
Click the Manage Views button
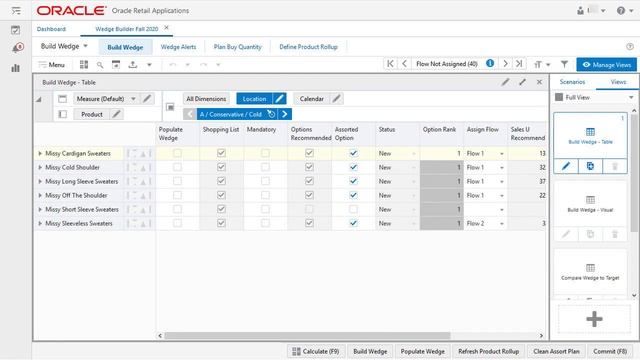tap(607, 64)
